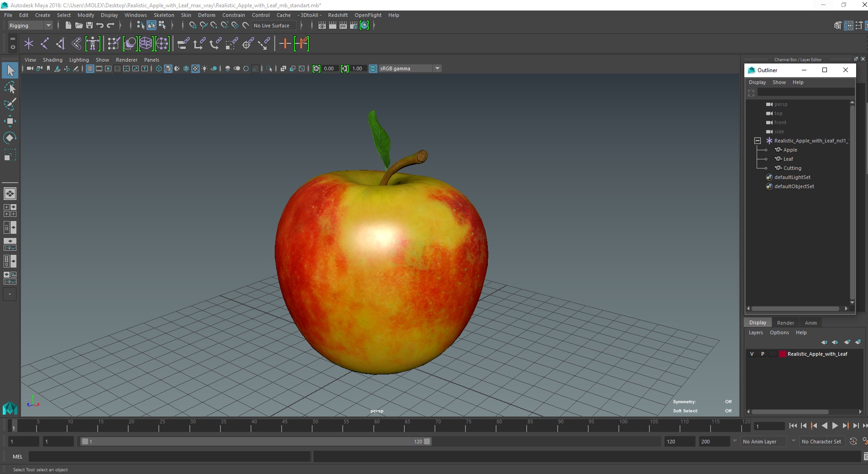Toggle use all lights bulb icon
Viewport: 868px width, 474px height.
point(204,68)
